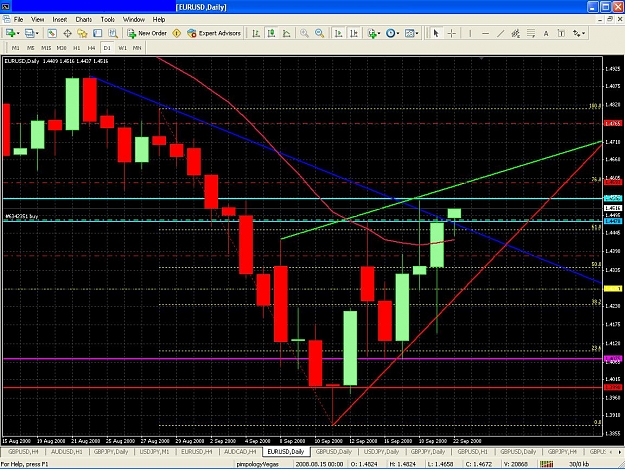The image size is (625, 469).
Task: Click the connection status bars icon
Action: tap(546, 464)
